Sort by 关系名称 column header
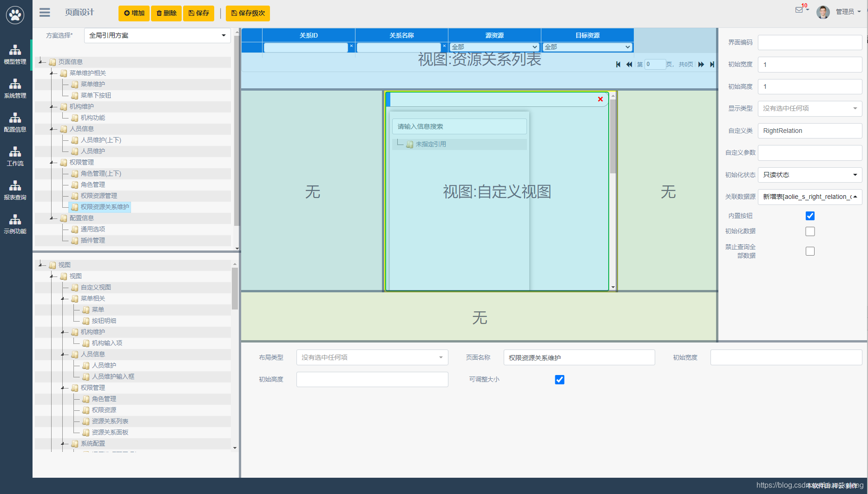 point(401,35)
